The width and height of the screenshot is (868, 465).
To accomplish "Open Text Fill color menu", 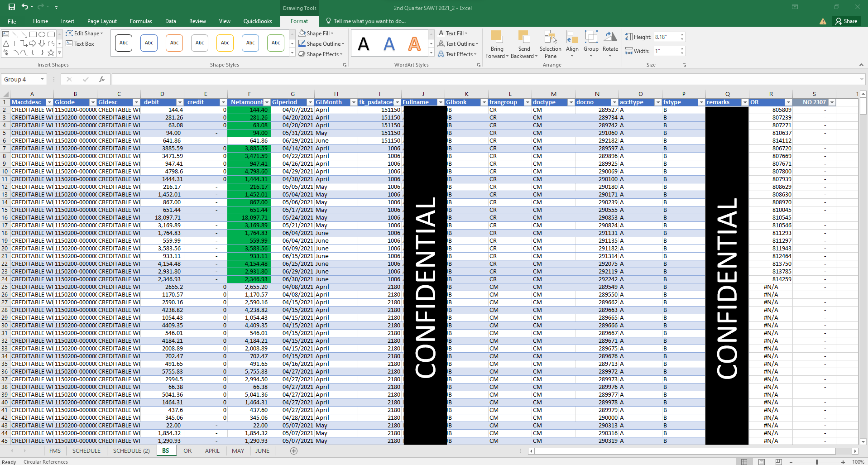I will tap(453, 34).
